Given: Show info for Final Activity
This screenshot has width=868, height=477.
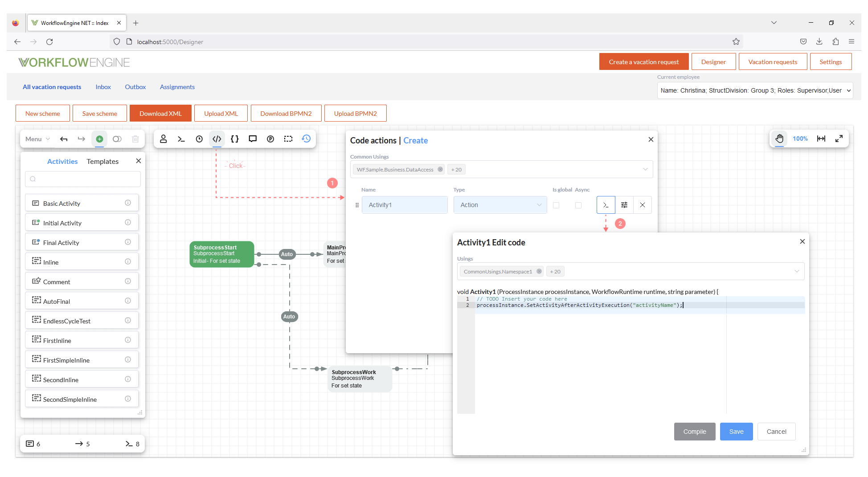Looking at the screenshot, I should point(128,242).
